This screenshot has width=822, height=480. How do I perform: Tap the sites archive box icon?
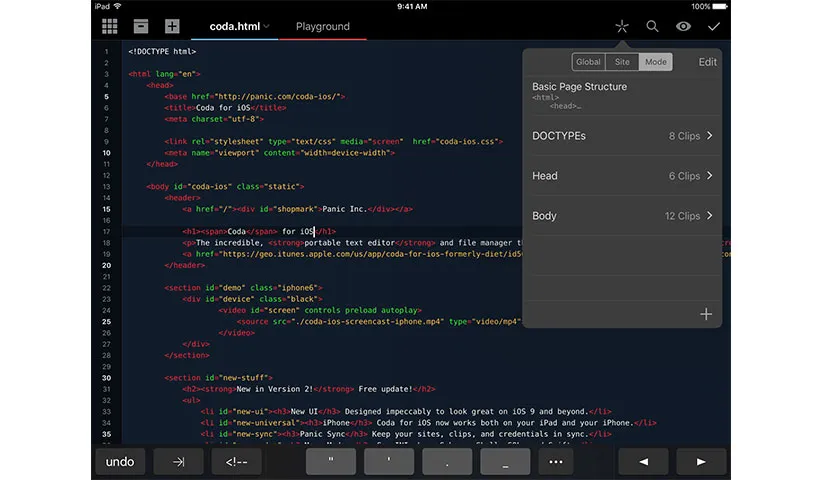141,27
